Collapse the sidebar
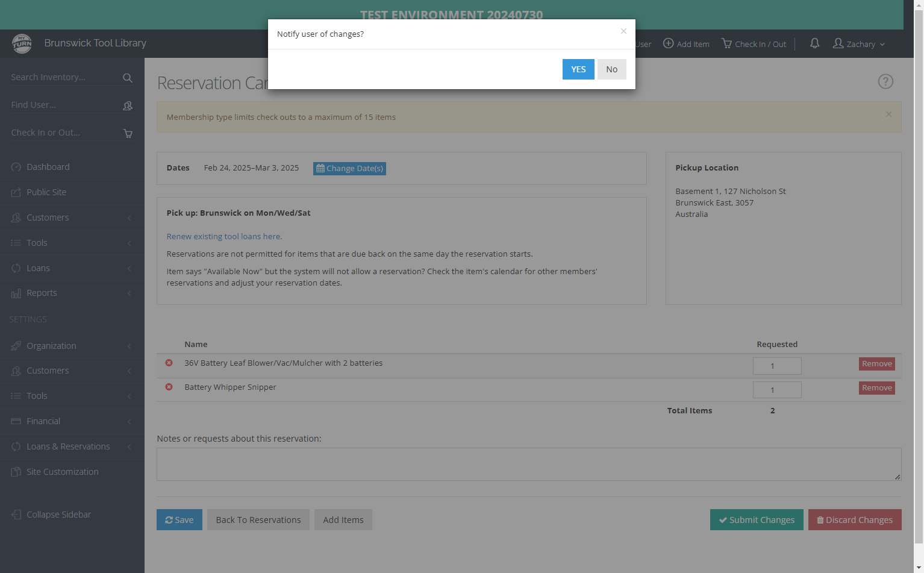This screenshot has height=573, width=924. click(x=72, y=515)
